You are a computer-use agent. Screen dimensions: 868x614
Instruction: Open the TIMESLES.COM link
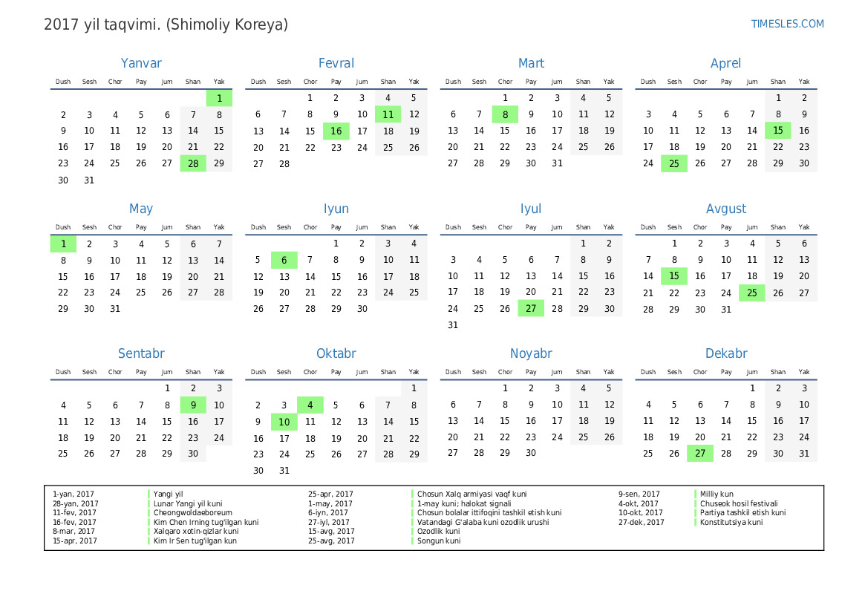(787, 24)
